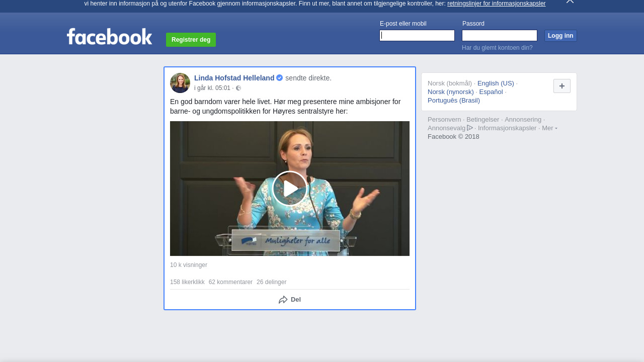The height and width of the screenshot is (362, 644).
Task: Open retningslinjer for informasjonskapsler link
Action: point(496,4)
